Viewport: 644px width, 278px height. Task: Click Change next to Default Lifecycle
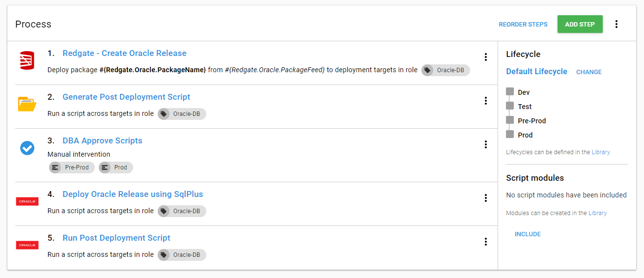point(588,72)
